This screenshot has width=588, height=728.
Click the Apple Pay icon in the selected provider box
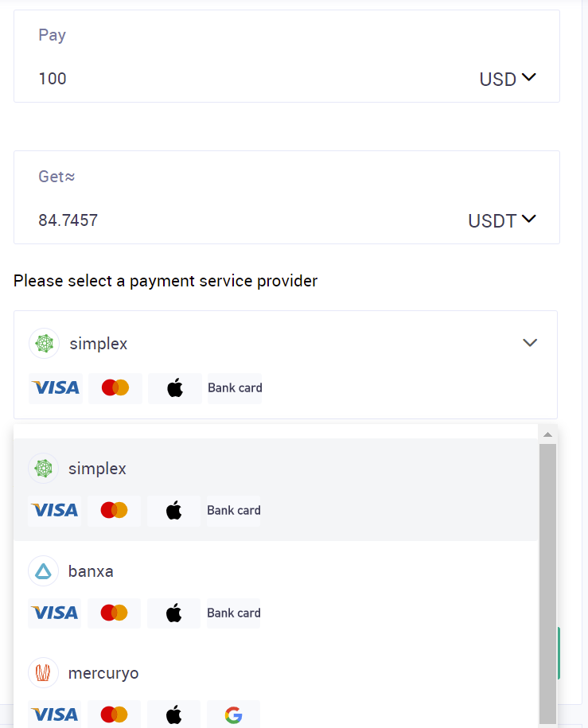coord(175,388)
